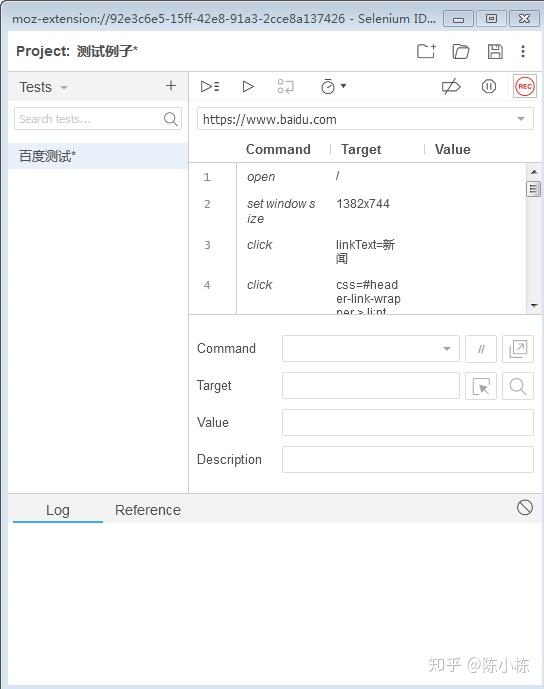The height and width of the screenshot is (689, 544).
Task: Click the Step over current command icon
Action: tap(286, 87)
